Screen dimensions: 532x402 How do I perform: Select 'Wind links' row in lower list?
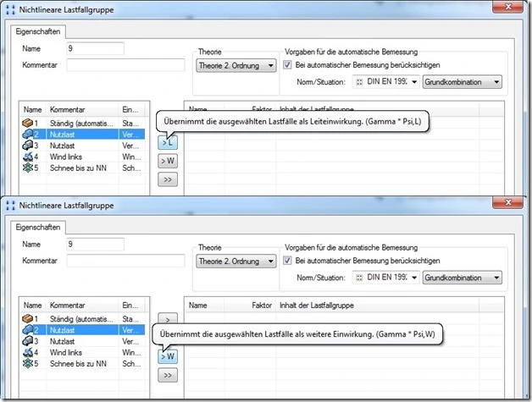coord(83,352)
